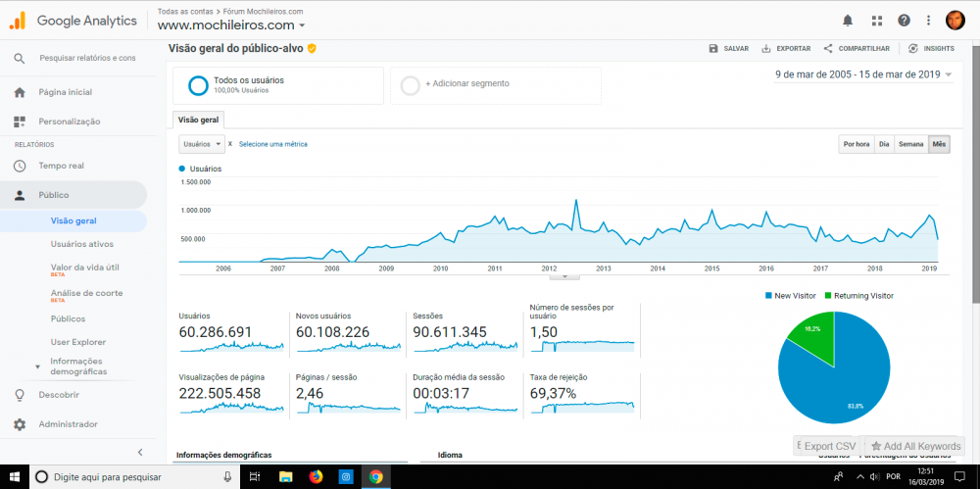Image resolution: width=980 pixels, height=489 pixels.
Task: Open the help question mark icon
Action: tap(904, 20)
